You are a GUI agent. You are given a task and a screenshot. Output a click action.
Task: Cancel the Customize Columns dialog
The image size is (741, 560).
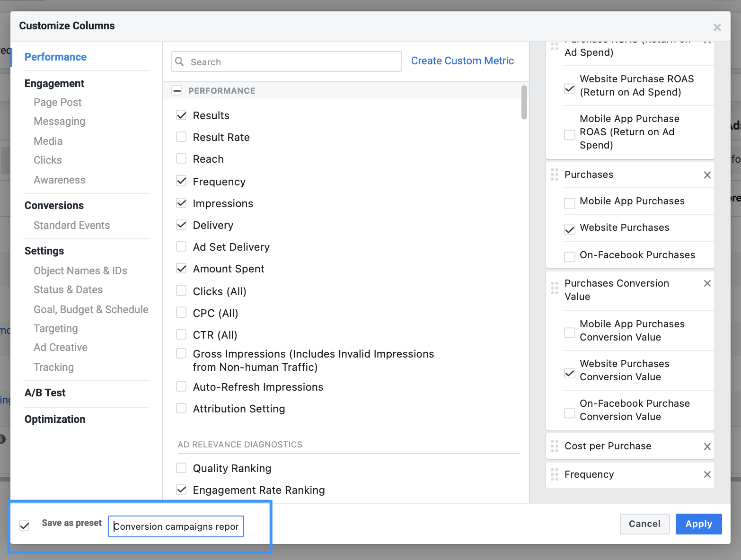coord(644,524)
